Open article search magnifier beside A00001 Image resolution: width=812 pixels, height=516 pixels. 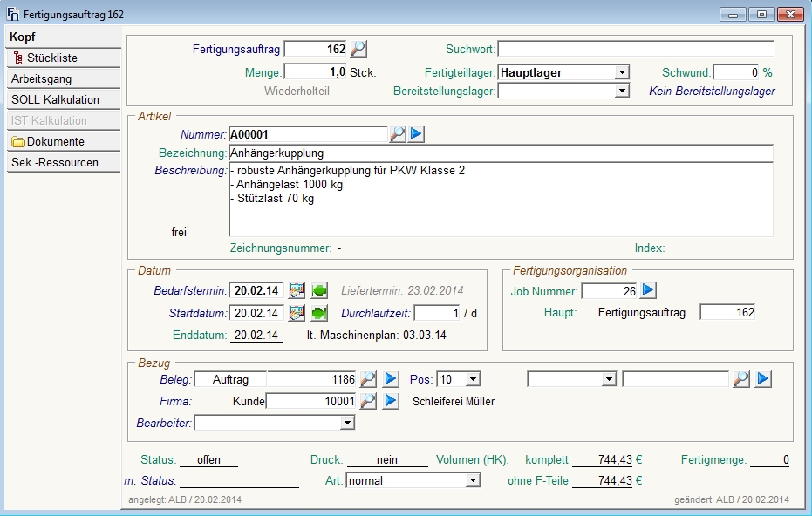tap(397, 134)
